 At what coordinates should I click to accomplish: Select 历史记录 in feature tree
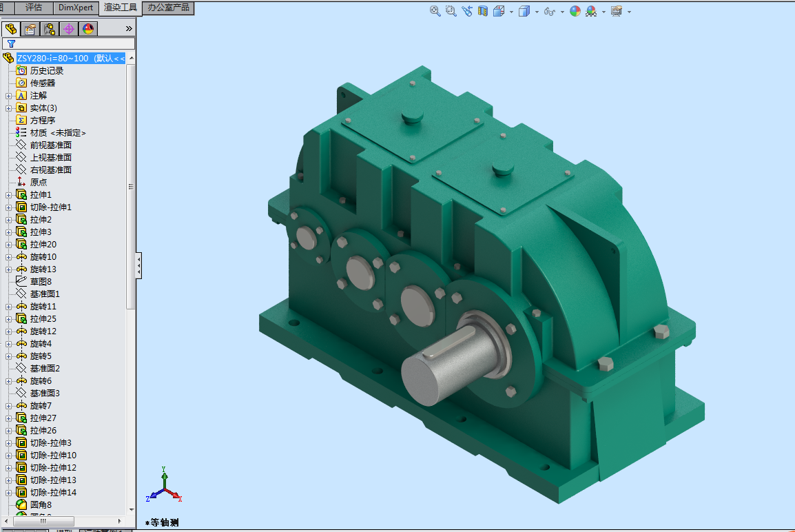point(47,70)
